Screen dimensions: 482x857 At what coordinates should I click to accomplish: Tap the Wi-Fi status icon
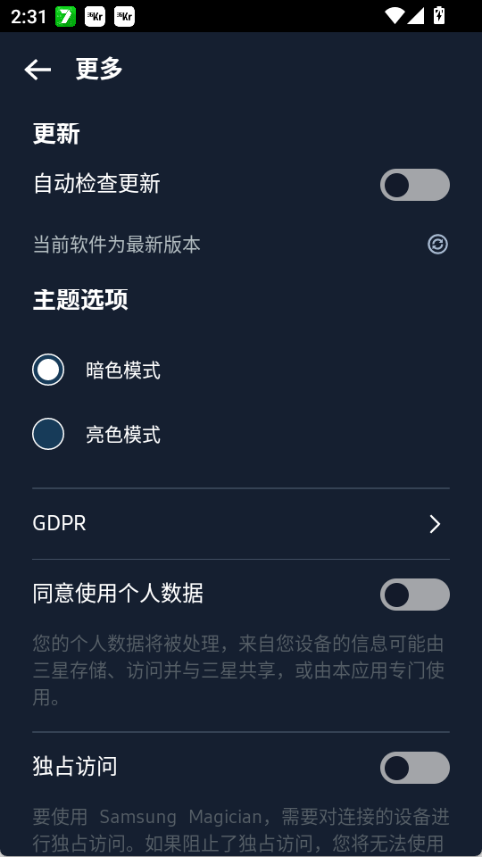394,16
